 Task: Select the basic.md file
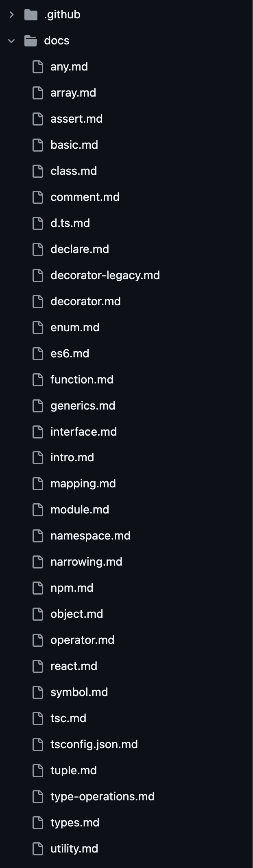click(74, 145)
